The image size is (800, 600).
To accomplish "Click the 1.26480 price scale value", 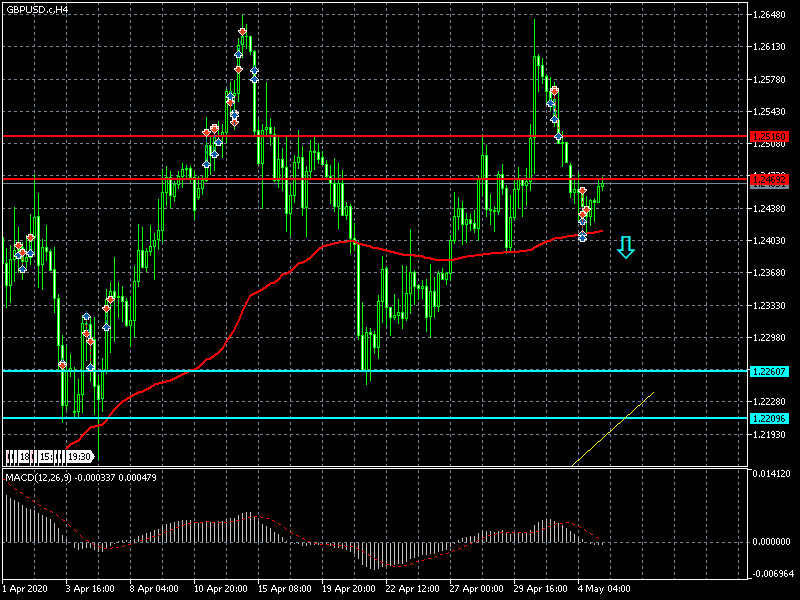I will 770,15.
